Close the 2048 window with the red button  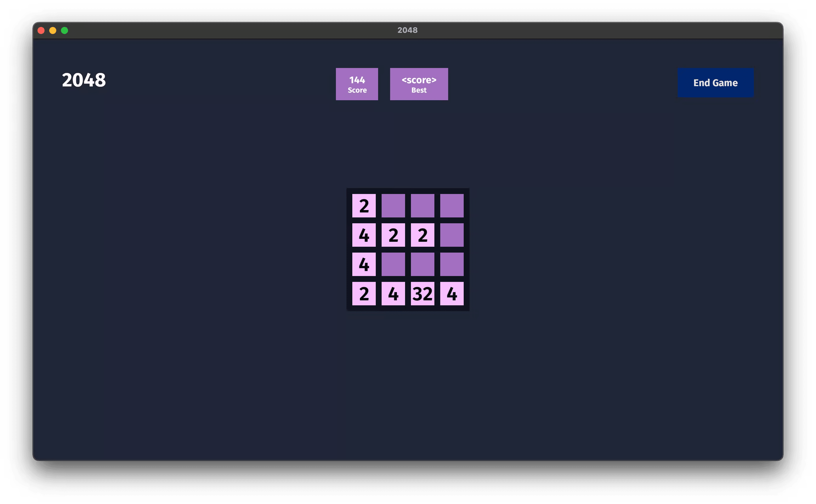tap(41, 30)
